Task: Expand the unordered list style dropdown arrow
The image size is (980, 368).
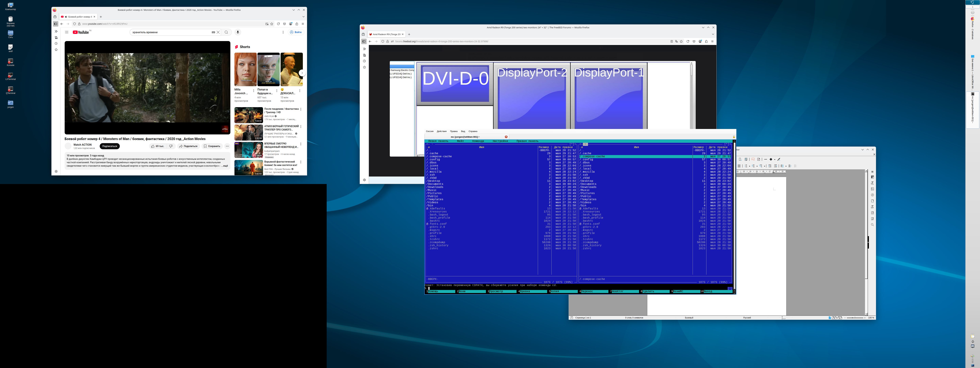Action: pyautogui.click(x=749, y=166)
